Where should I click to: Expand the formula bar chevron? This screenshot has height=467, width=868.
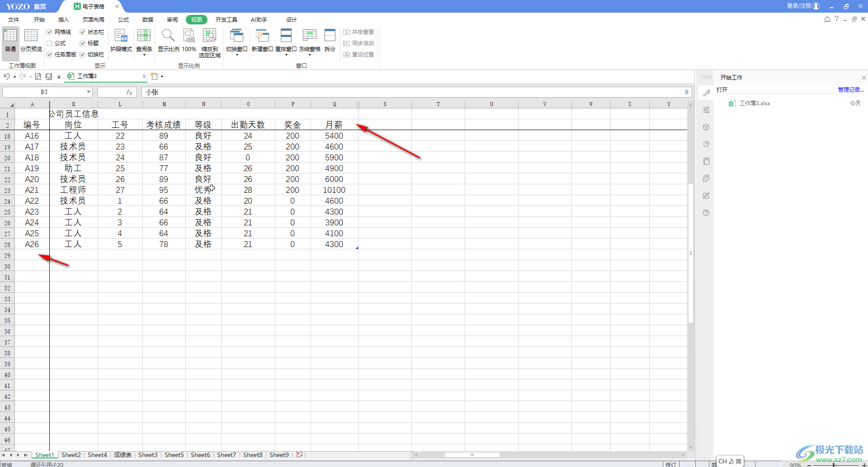(687, 92)
